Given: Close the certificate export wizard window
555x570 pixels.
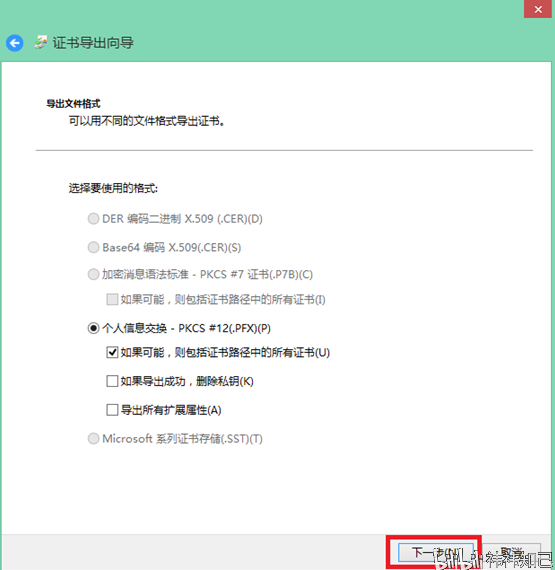Looking at the screenshot, I should pos(538,9).
